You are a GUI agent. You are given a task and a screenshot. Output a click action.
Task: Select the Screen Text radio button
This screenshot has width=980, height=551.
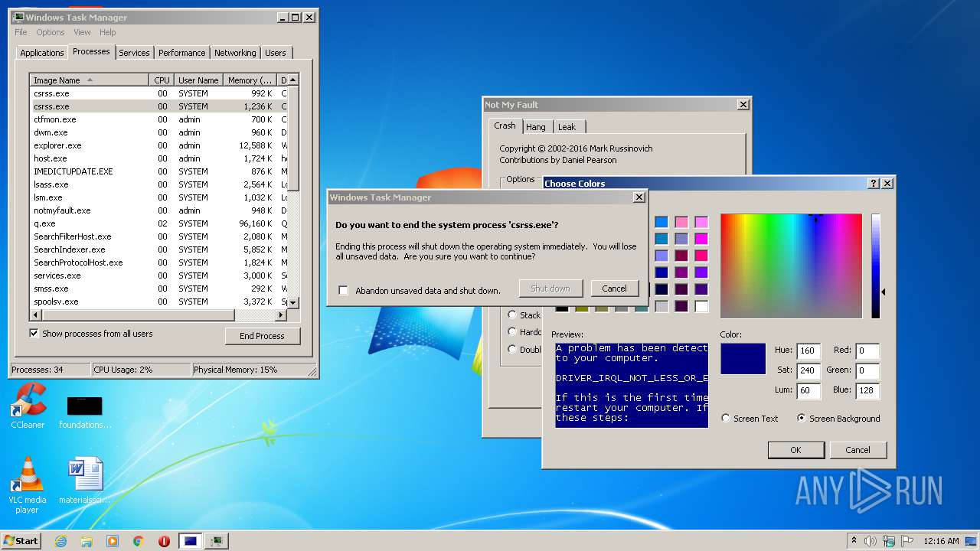pos(726,419)
